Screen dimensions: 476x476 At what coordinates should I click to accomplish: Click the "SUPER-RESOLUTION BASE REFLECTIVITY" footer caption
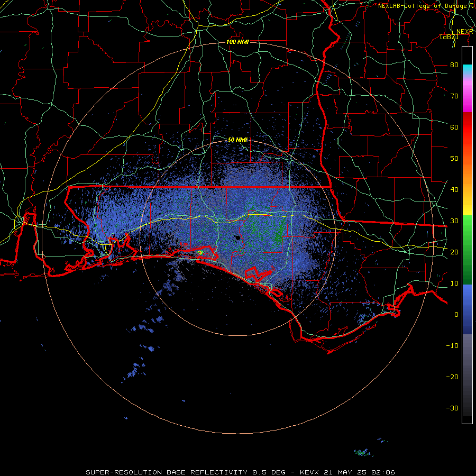click(x=167, y=472)
